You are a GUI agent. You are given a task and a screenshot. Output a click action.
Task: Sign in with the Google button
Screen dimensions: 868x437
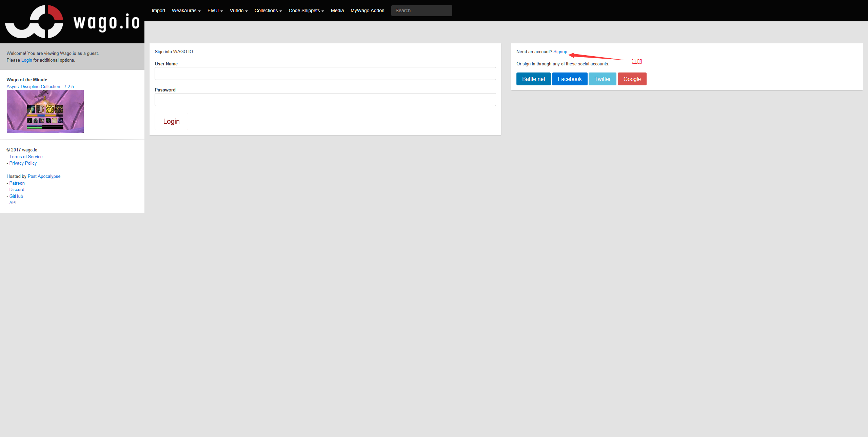(x=632, y=79)
